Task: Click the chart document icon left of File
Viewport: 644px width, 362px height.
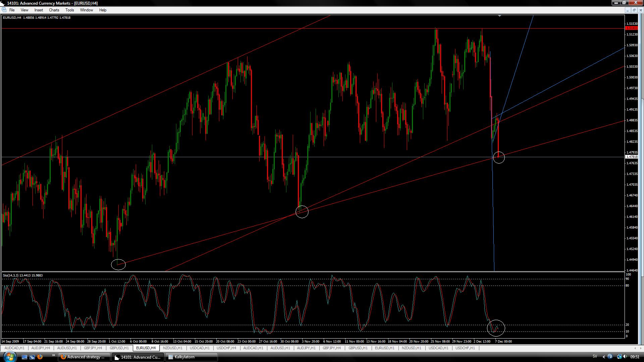Action: point(4,10)
